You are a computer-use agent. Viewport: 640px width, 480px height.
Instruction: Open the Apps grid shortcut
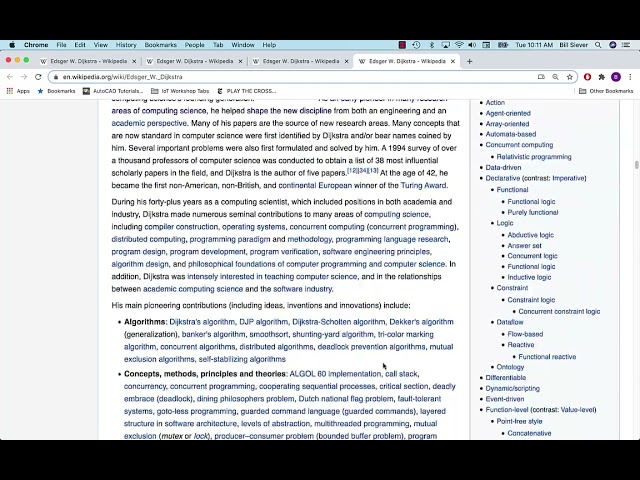(18, 91)
